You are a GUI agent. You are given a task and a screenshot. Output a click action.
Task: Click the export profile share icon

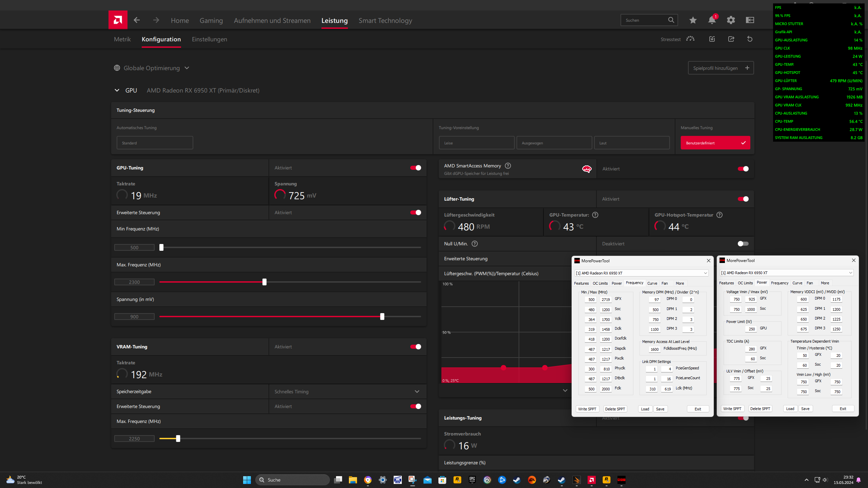731,39
